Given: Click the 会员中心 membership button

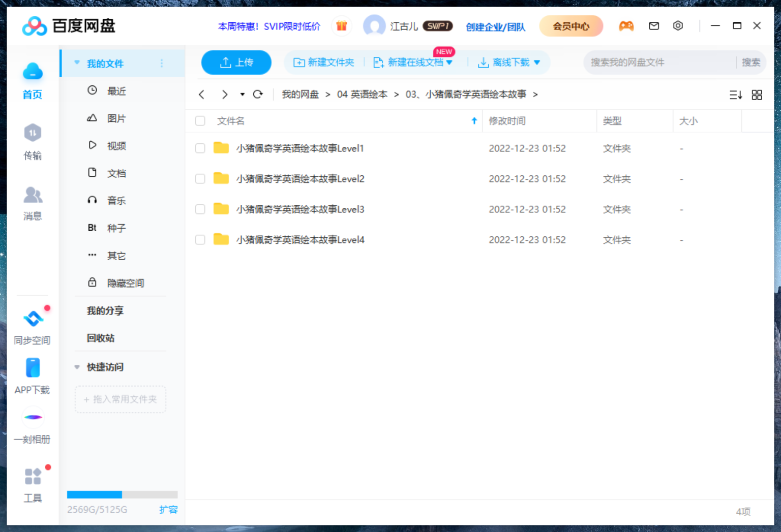Looking at the screenshot, I should [571, 25].
